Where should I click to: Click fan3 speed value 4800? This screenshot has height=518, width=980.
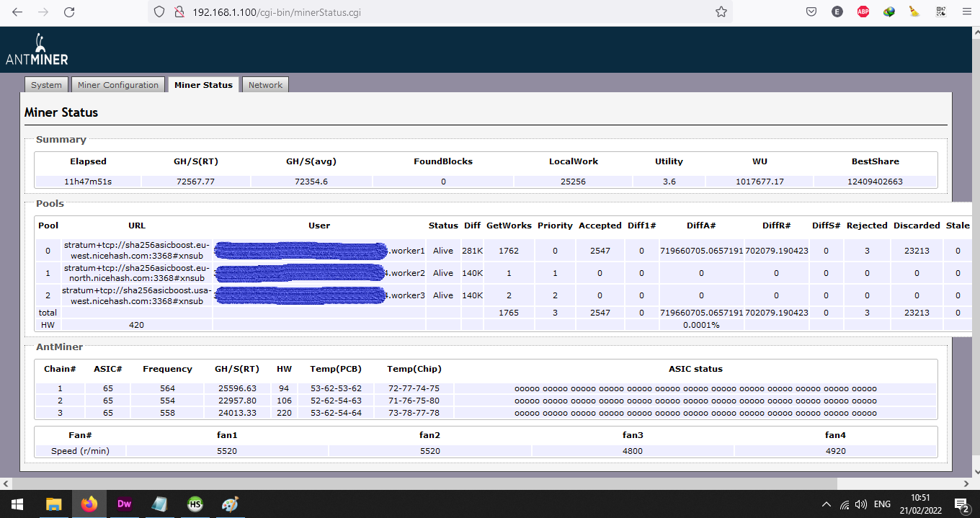(x=633, y=451)
